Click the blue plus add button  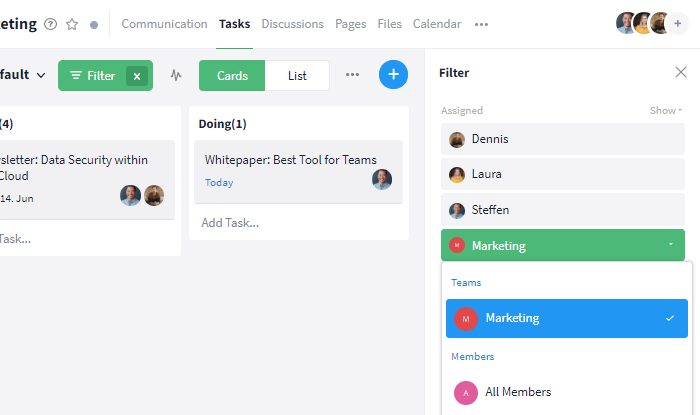click(393, 75)
